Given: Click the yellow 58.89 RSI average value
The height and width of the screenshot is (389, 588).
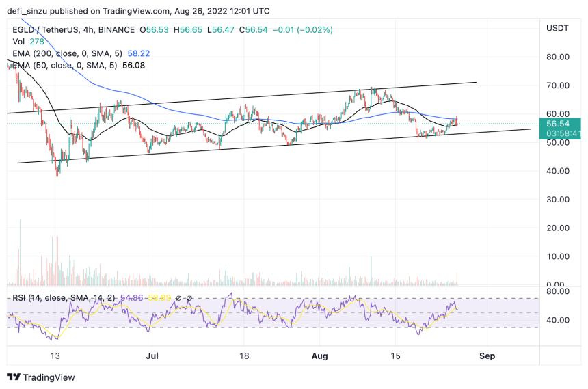Looking at the screenshot, I should 159,298.
